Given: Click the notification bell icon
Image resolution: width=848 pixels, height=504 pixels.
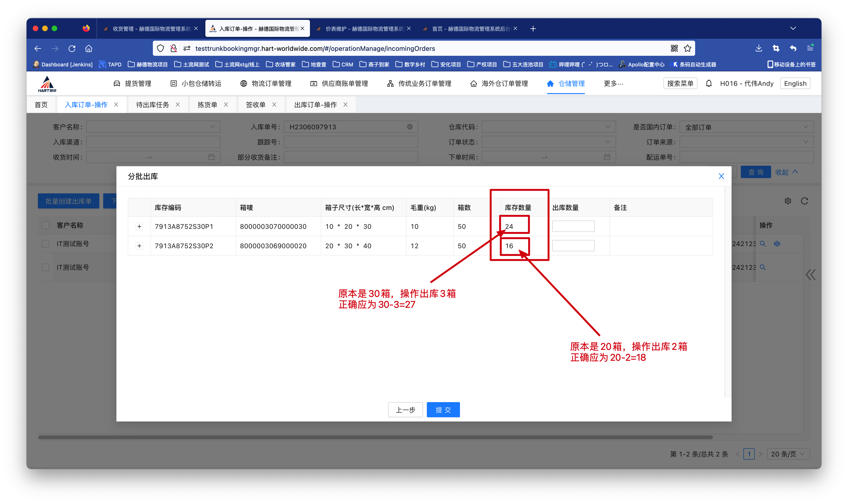Looking at the screenshot, I should point(708,83).
